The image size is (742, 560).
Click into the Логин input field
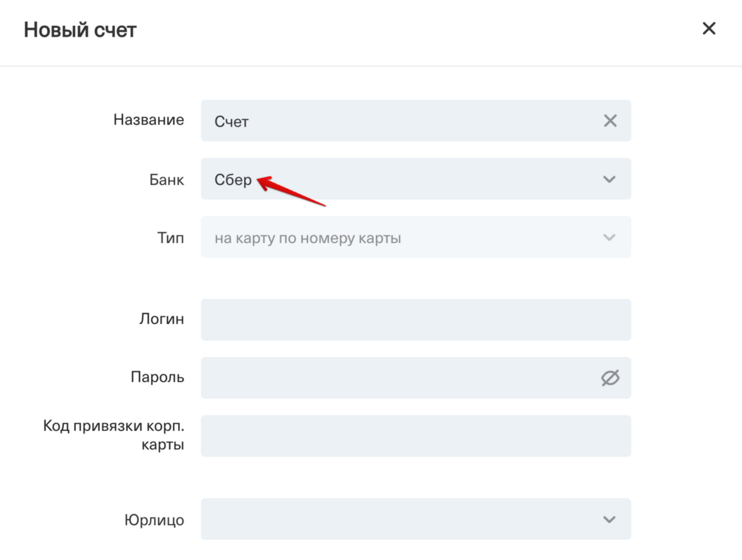coord(415,320)
